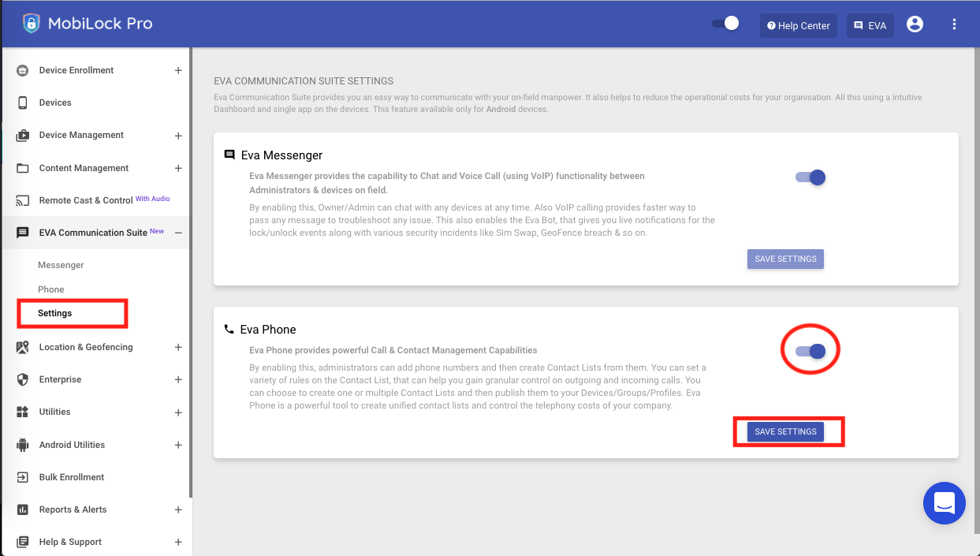
Task: Turn off the Eva Phone toggle
Action: pos(810,351)
